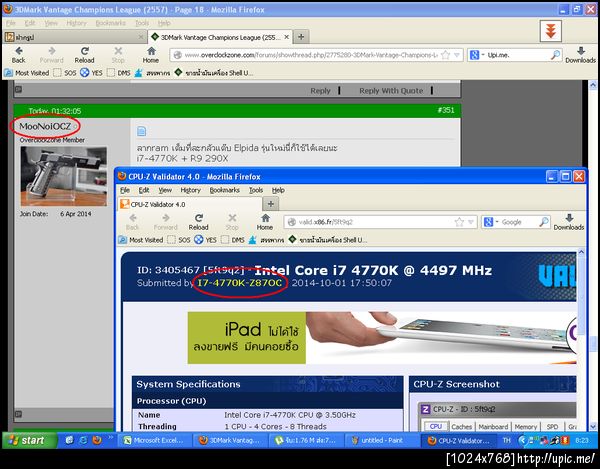Image resolution: width=600 pixels, height=469 pixels.
Task: Click scroll-up arrow of CPU-Z page scrollbar
Action: click(x=581, y=252)
